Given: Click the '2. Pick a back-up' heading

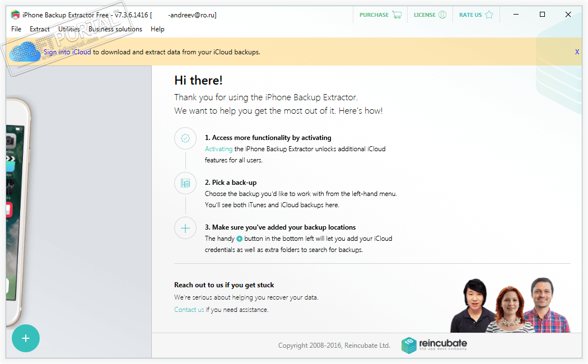Looking at the screenshot, I should [x=231, y=183].
